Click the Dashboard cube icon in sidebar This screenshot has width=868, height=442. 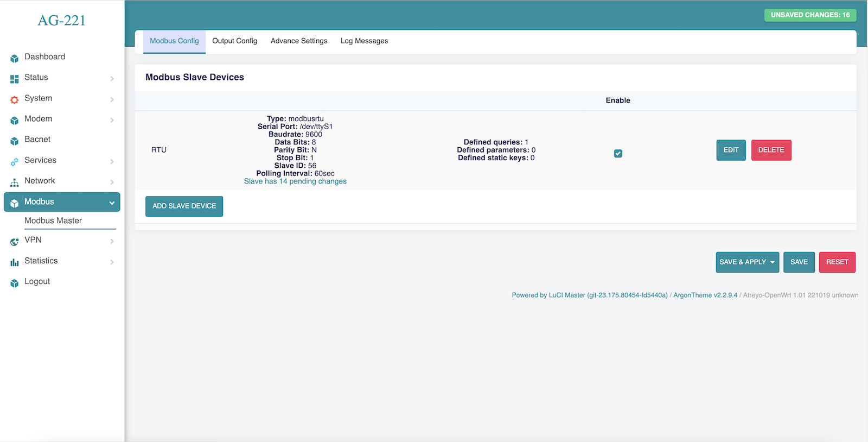click(15, 58)
